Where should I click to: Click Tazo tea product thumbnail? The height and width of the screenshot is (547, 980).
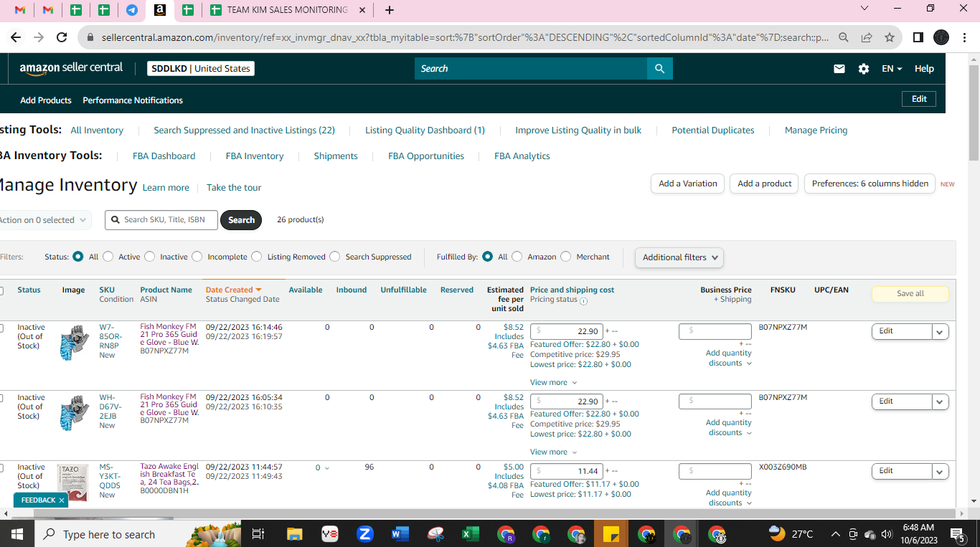click(73, 482)
